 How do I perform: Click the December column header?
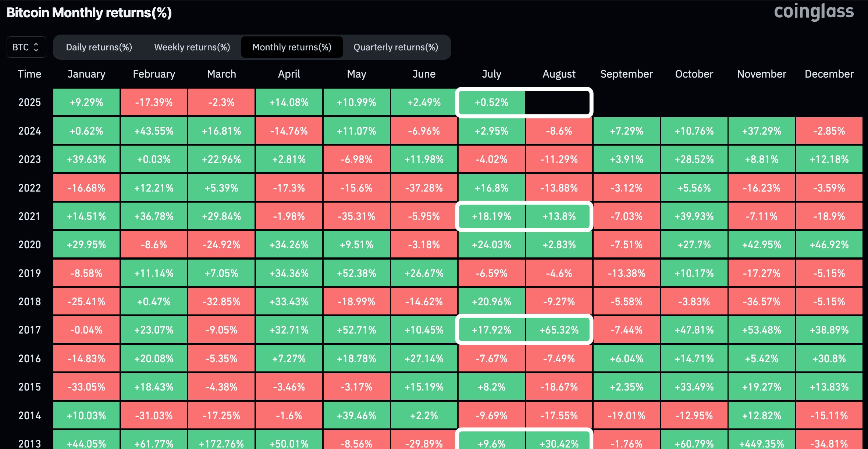pyautogui.click(x=829, y=74)
